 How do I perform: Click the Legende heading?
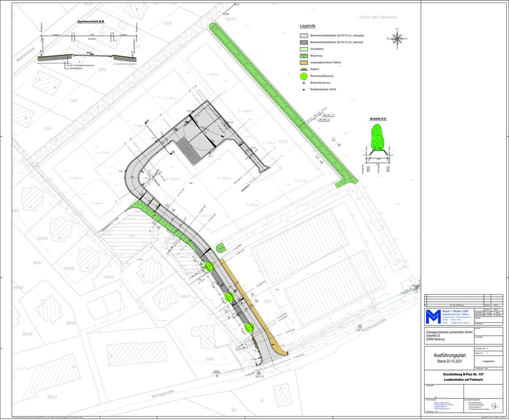pyautogui.click(x=308, y=26)
